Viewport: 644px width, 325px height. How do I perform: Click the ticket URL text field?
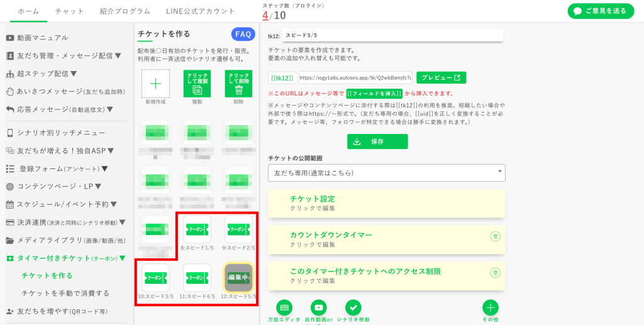(x=356, y=77)
